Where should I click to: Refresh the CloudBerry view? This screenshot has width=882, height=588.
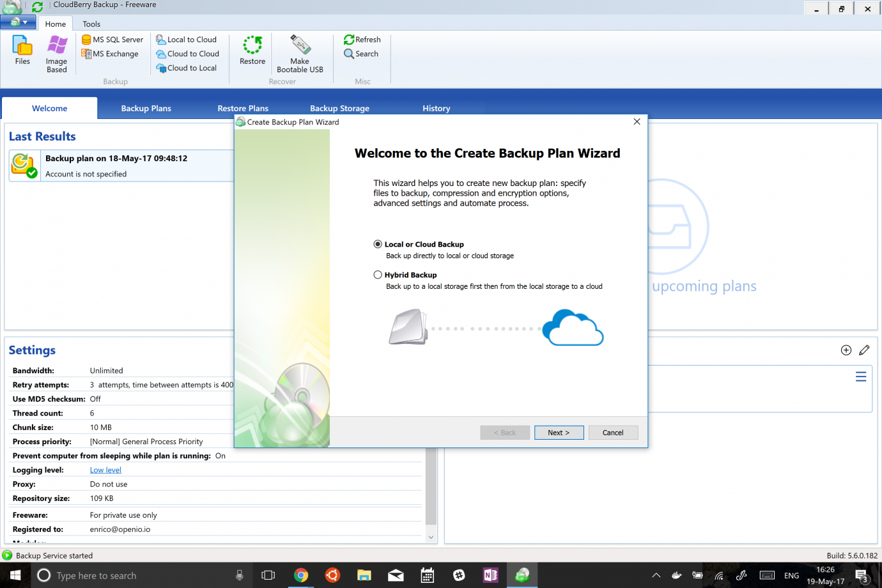pyautogui.click(x=362, y=40)
